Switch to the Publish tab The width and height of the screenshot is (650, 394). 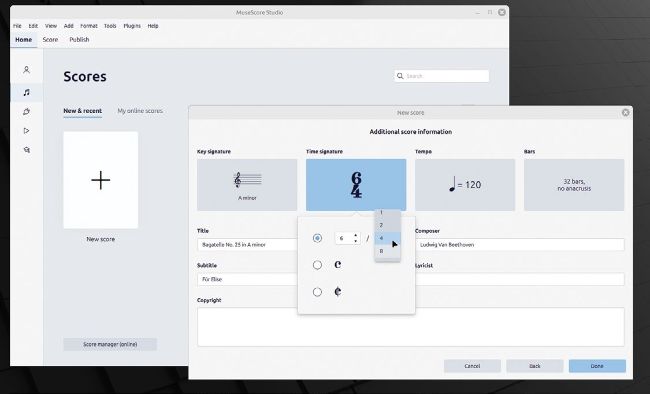click(79, 40)
